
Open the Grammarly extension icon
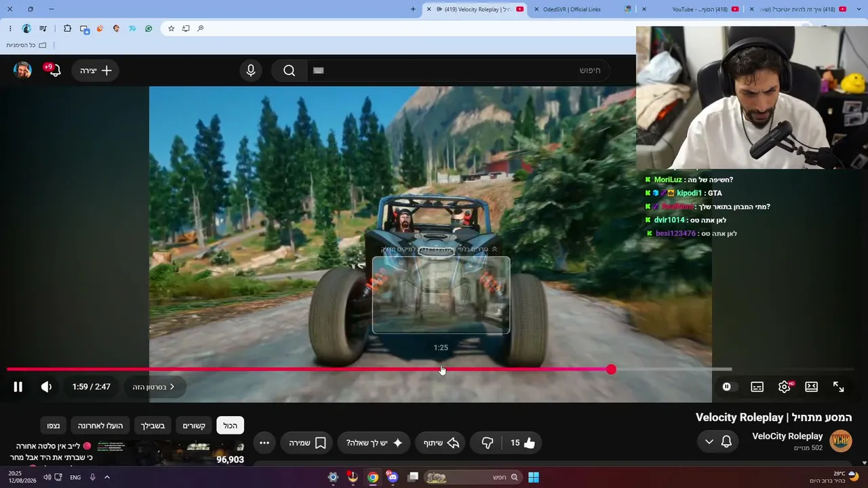coord(149,28)
